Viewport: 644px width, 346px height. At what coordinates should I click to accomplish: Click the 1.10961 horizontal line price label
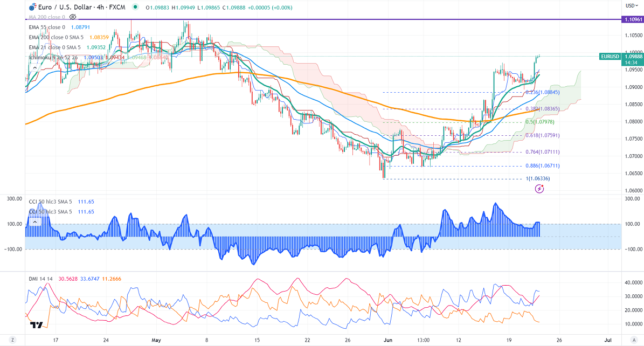click(633, 19)
